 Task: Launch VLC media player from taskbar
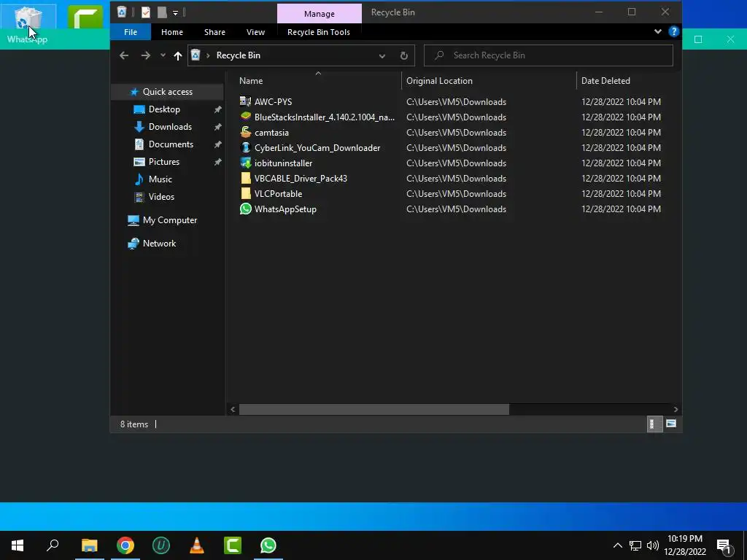tap(197, 545)
